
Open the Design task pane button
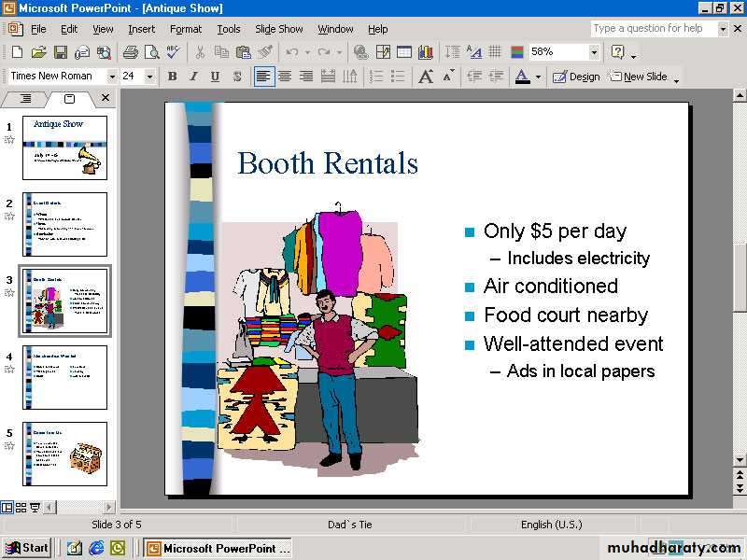click(576, 77)
